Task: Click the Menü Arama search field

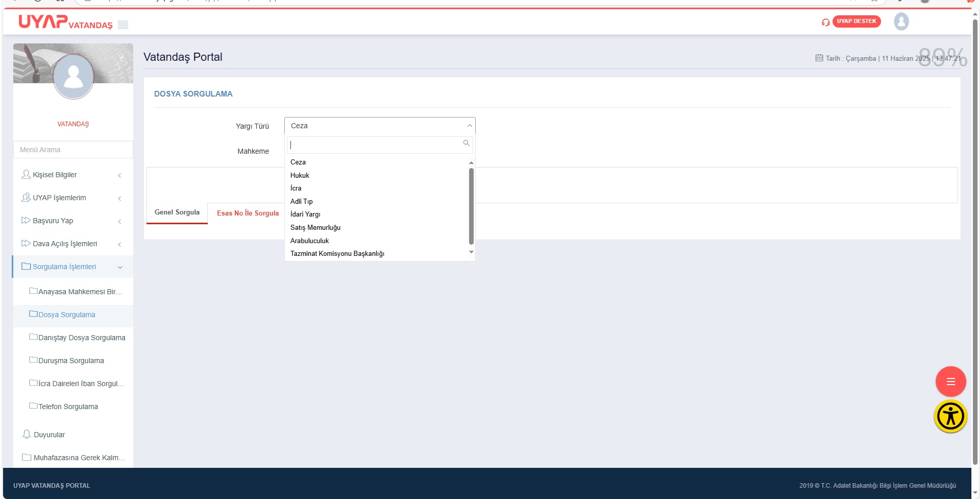Action: tap(73, 150)
